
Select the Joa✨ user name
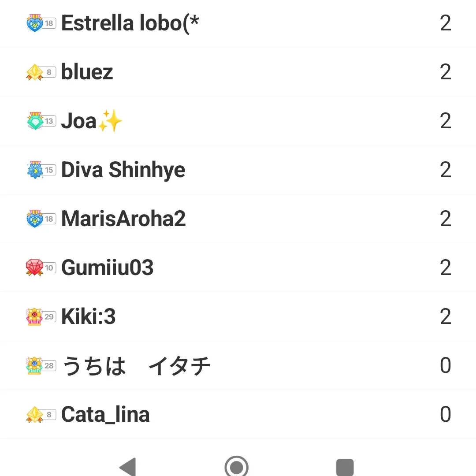92,121
